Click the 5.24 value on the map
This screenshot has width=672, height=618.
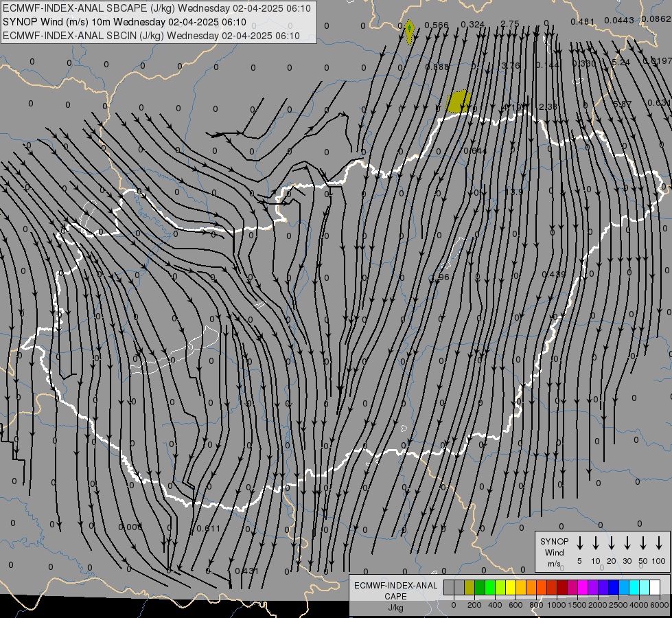click(x=621, y=62)
